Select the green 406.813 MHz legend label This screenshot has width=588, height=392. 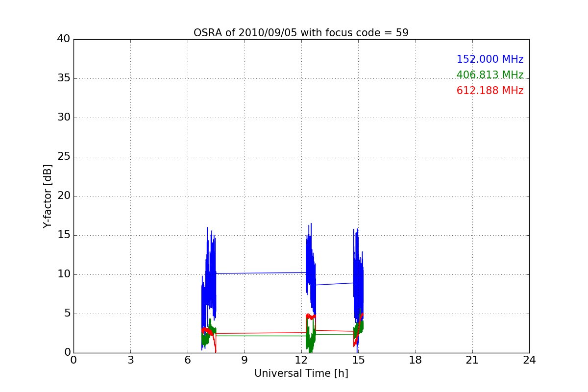490,75
